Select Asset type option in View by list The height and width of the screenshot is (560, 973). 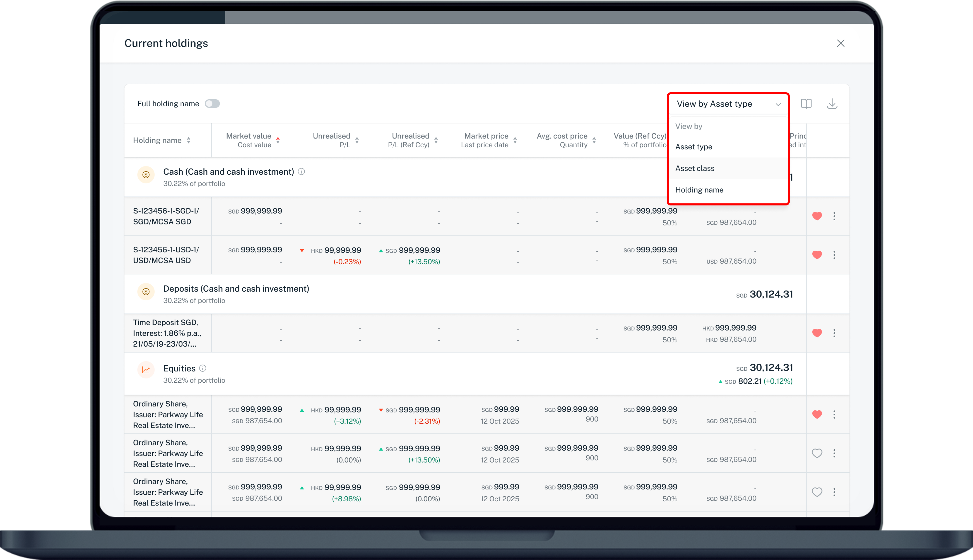[x=694, y=147]
